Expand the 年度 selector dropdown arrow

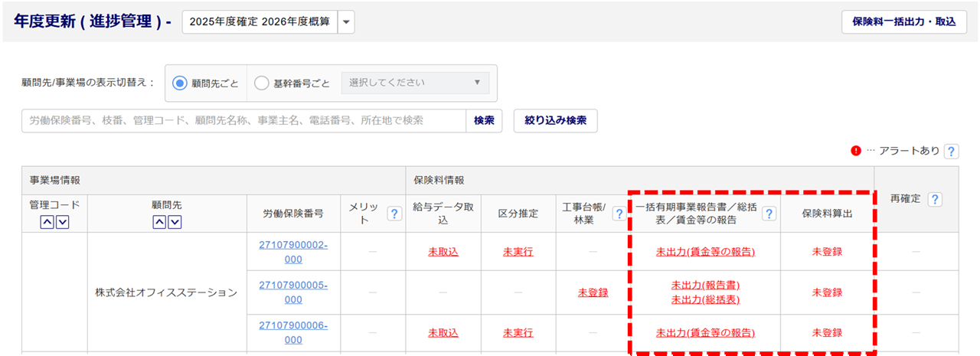point(346,22)
